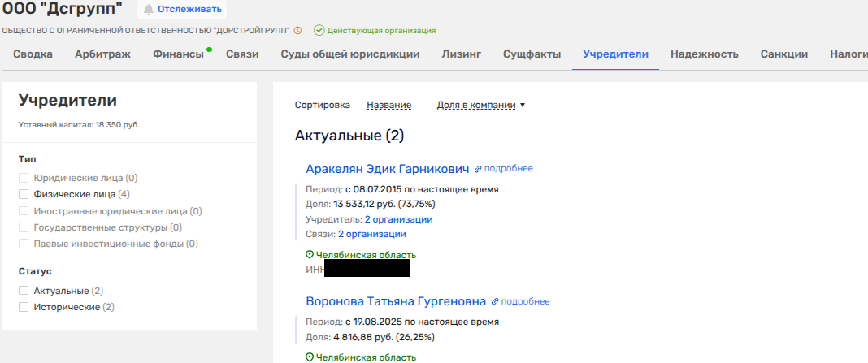The image size is (868, 363).
Task: Click the location pin under Аракелян's details
Action: pos(310,255)
